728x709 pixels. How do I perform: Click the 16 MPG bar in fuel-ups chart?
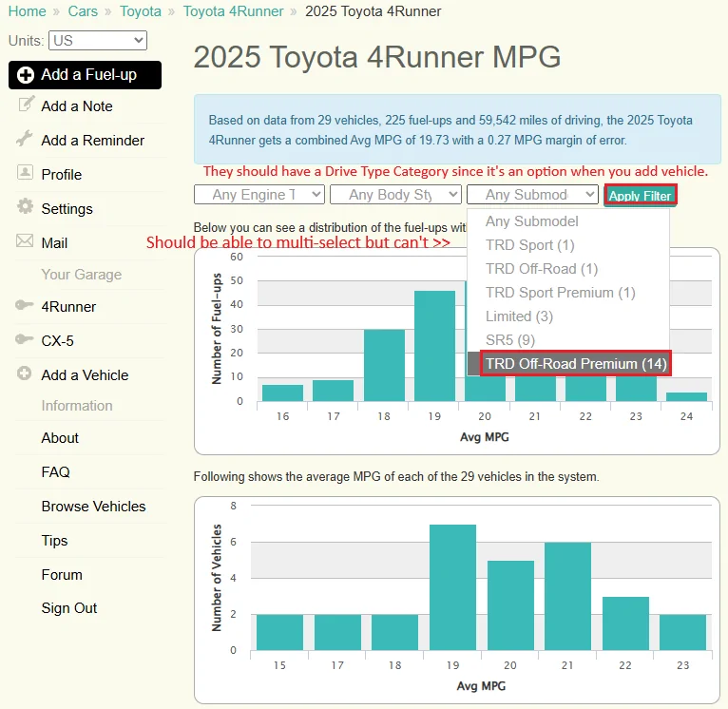point(283,393)
